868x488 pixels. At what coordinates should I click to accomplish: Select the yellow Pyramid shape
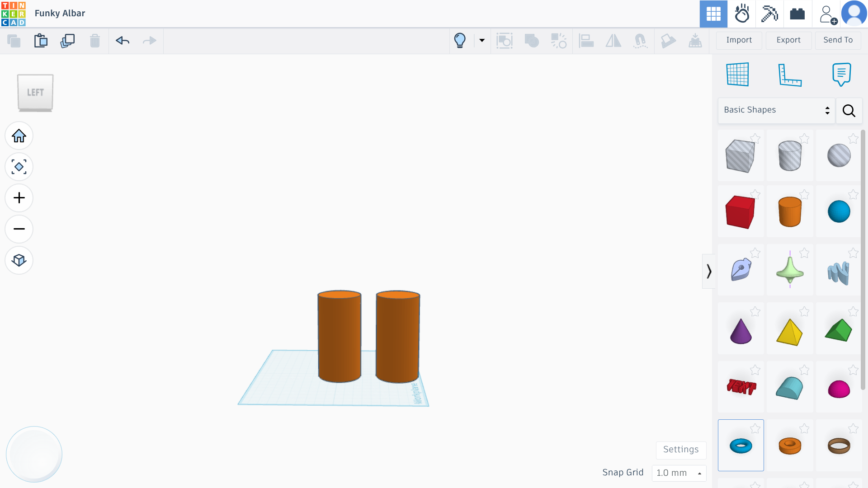(x=790, y=331)
